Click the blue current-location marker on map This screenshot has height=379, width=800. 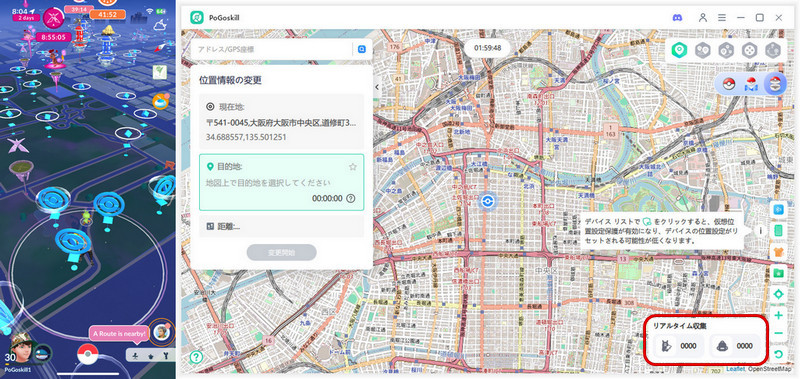488,201
